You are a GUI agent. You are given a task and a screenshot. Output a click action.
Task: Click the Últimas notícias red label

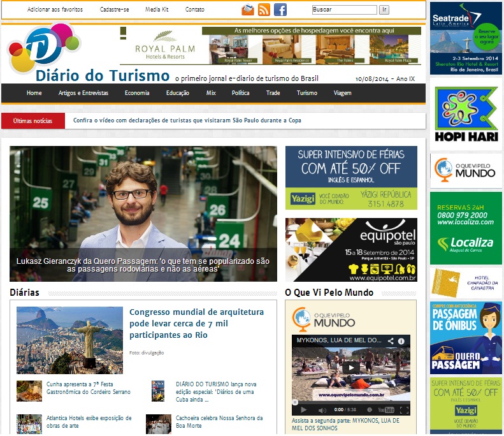[x=33, y=121]
